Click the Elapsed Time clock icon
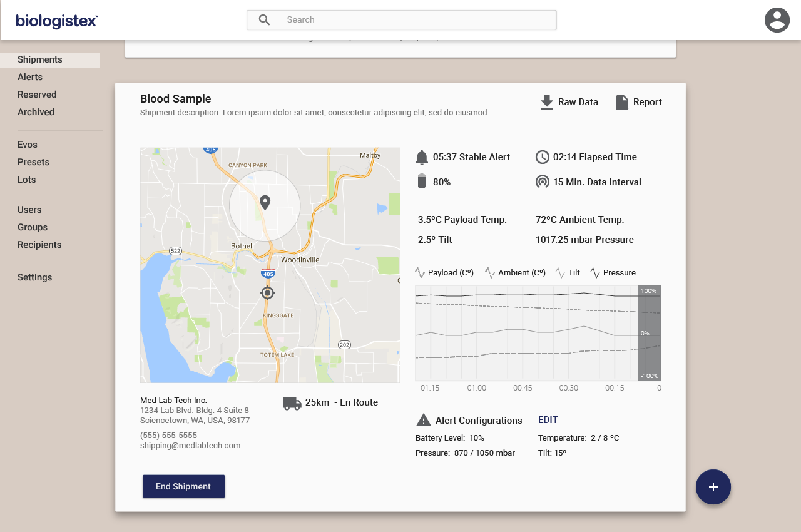The width and height of the screenshot is (801, 532). (542, 156)
